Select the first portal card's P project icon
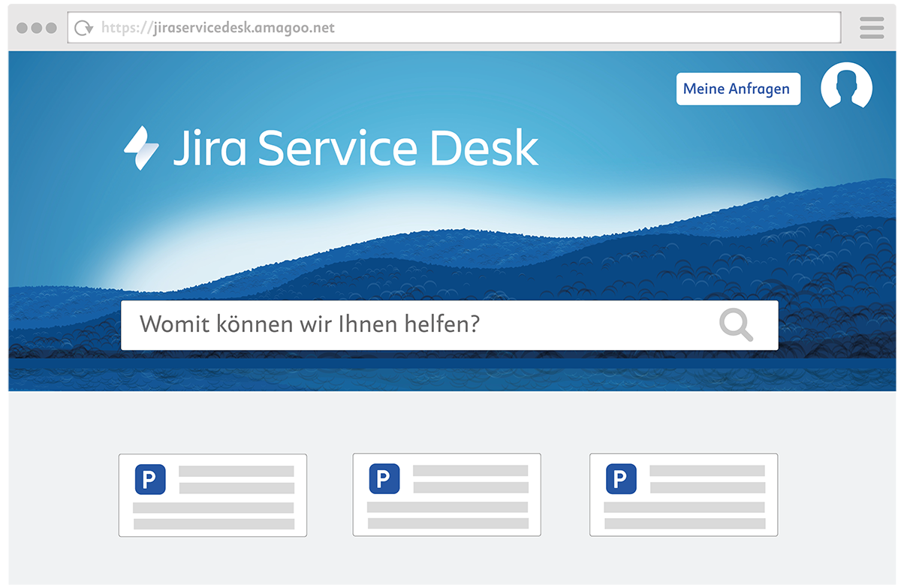 tap(149, 478)
